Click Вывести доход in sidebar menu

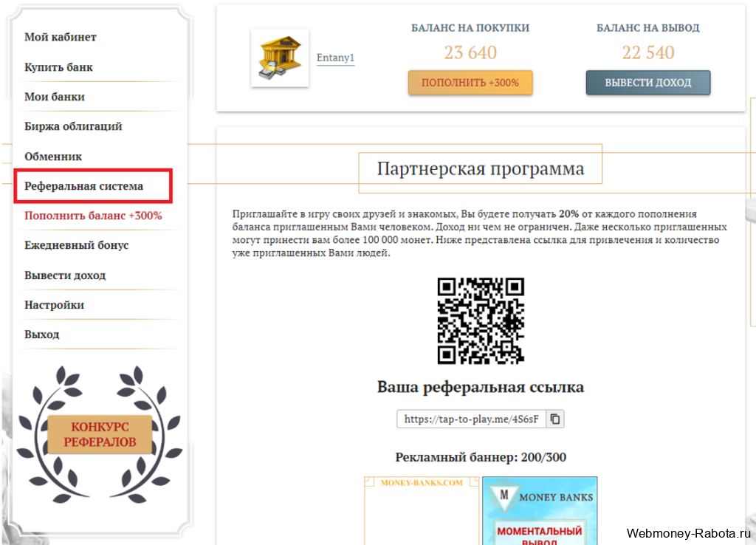(x=65, y=275)
